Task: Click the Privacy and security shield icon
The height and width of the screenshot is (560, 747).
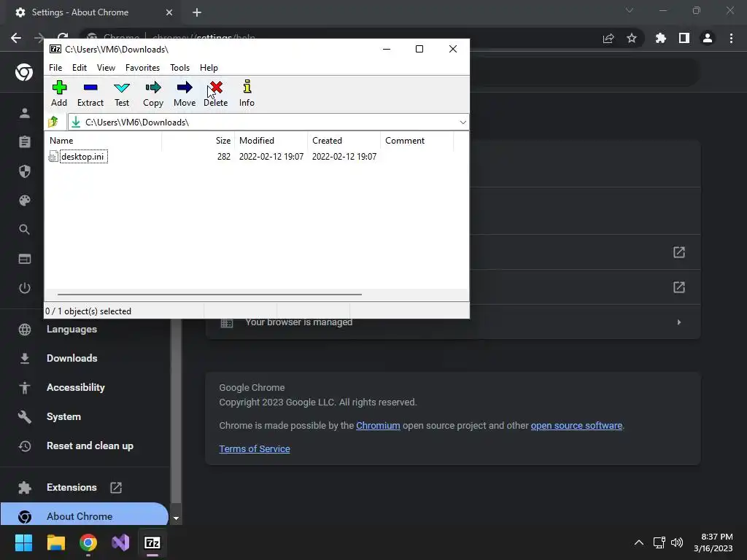Action: (25, 171)
